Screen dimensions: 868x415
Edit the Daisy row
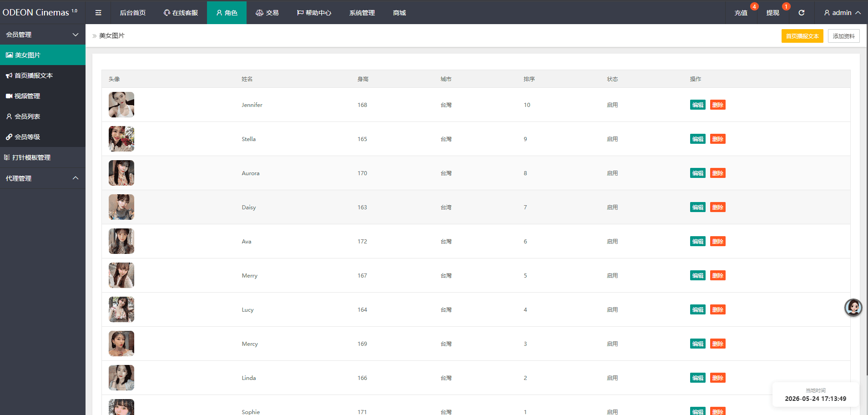click(698, 207)
